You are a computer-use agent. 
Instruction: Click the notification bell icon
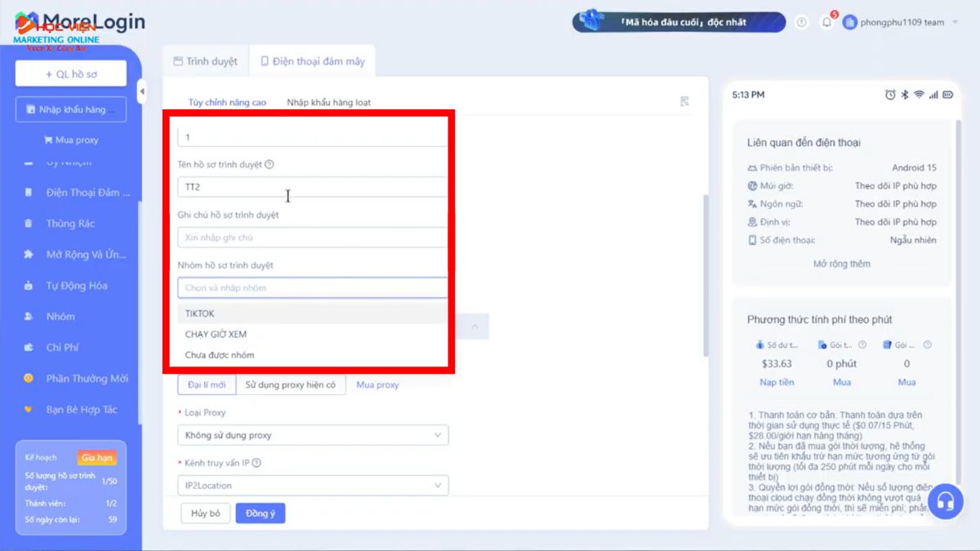[826, 23]
